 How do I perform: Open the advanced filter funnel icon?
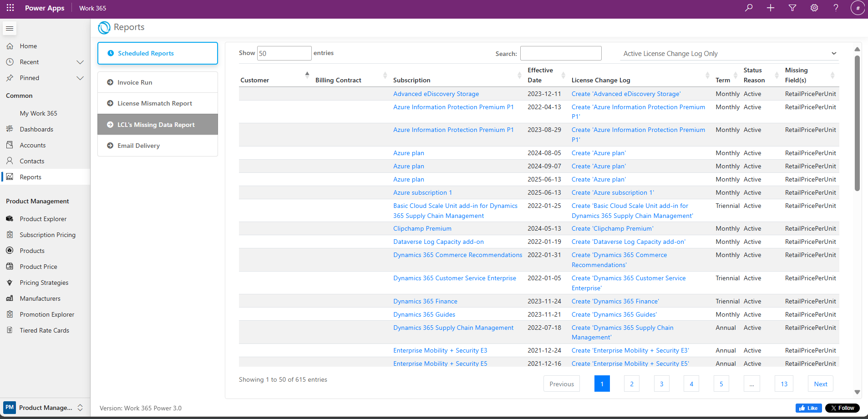tap(792, 8)
